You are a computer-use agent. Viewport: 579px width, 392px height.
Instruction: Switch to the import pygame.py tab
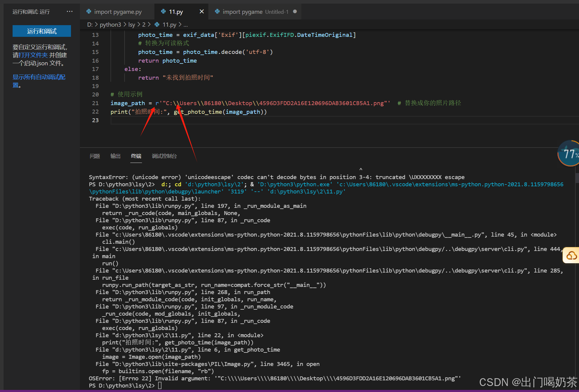[117, 12]
